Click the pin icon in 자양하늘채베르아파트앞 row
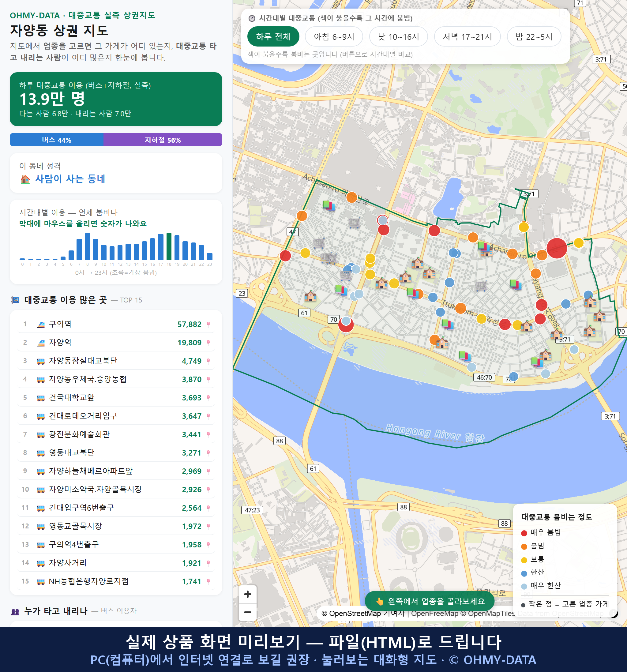This screenshot has height=672, width=627. [x=208, y=471]
